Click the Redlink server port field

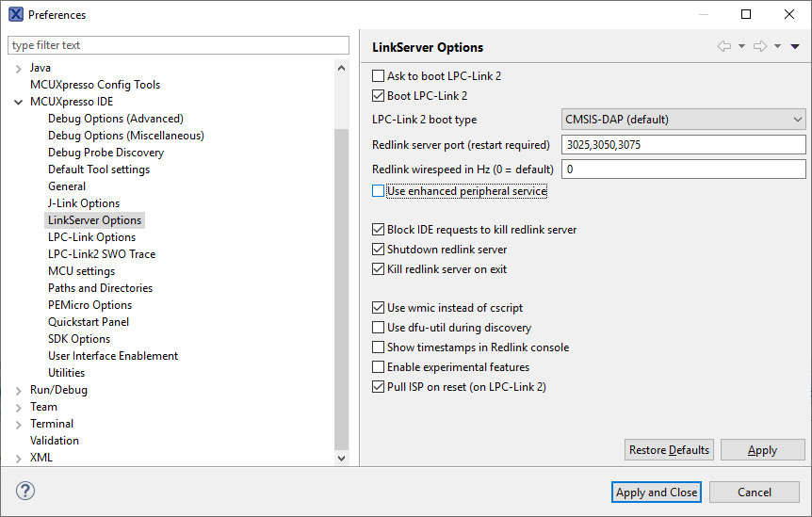click(683, 145)
